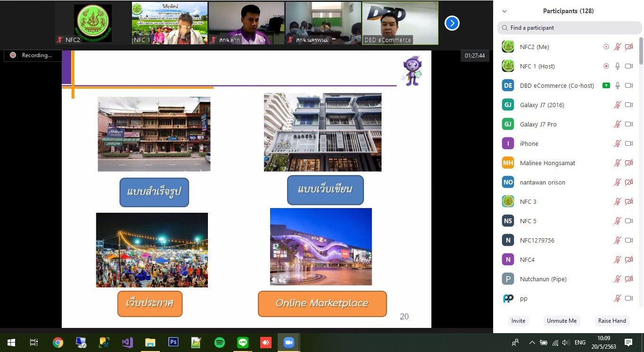Click the Find a participant search field
Viewport: 644px width, 352px height.
click(x=570, y=28)
